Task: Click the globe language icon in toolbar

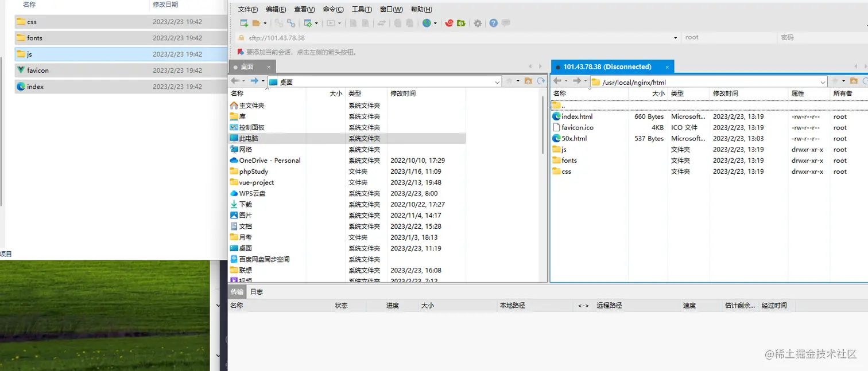Action: point(427,24)
